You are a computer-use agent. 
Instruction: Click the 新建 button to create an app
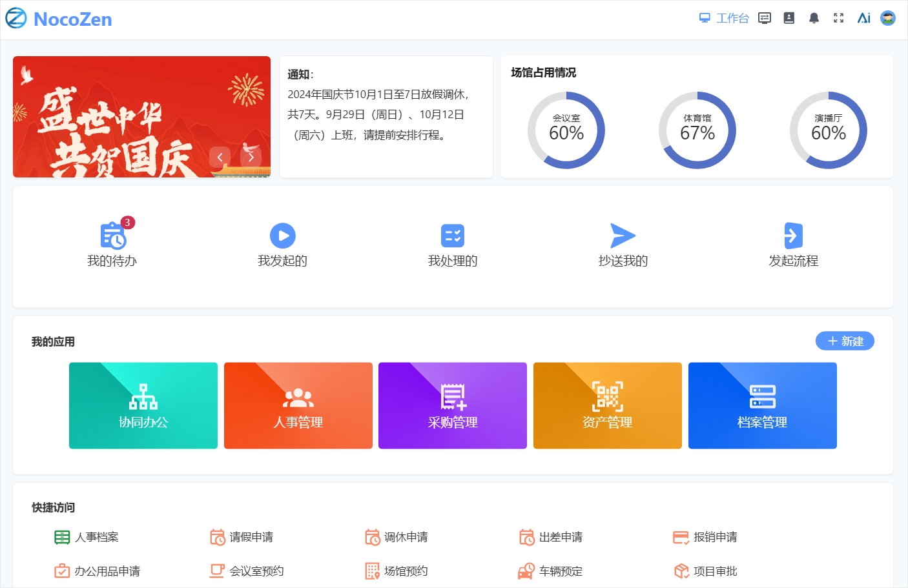[x=845, y=341]
